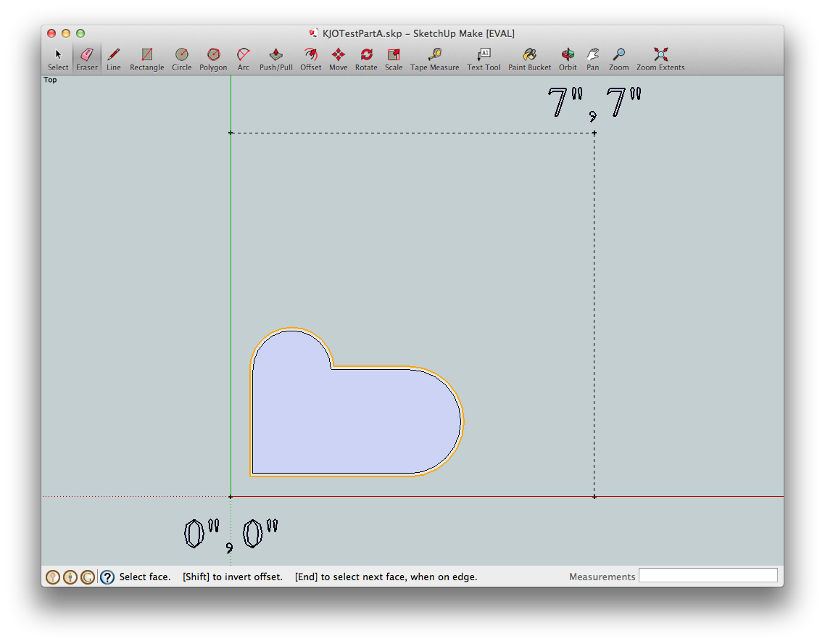The width and height of the screenshot is (825, 644).
Task: Click the 0", 0" origin label
Action: pos(231,535)
